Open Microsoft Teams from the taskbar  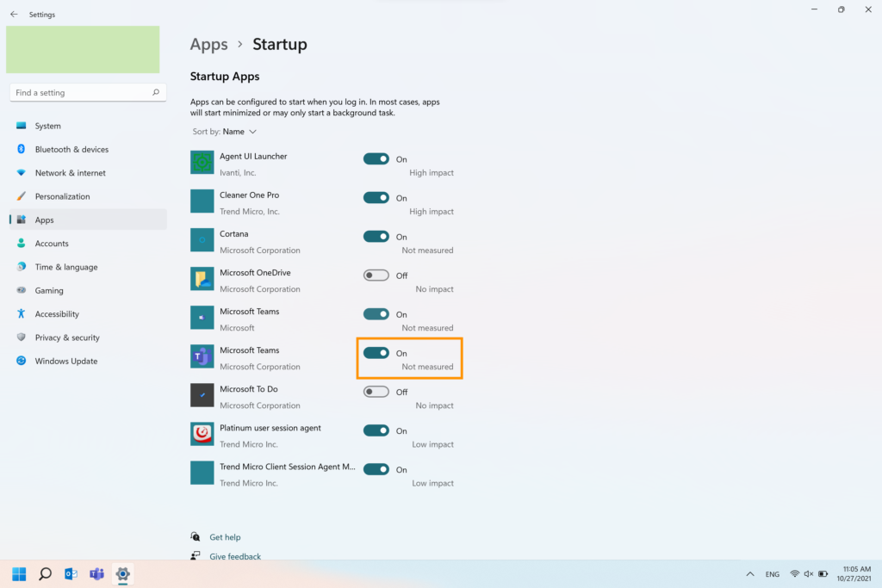point(97,574)
